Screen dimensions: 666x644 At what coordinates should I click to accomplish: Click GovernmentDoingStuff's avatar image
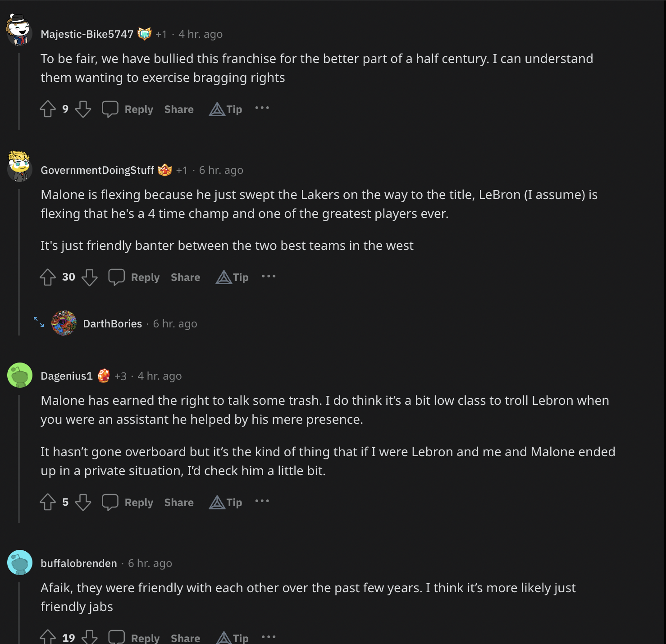coord(19,167)
